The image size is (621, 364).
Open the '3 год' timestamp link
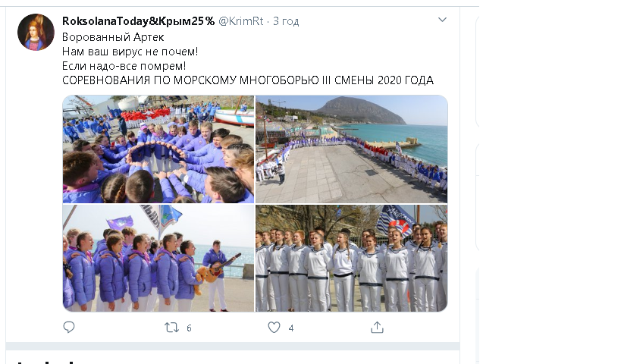(286, 21)
